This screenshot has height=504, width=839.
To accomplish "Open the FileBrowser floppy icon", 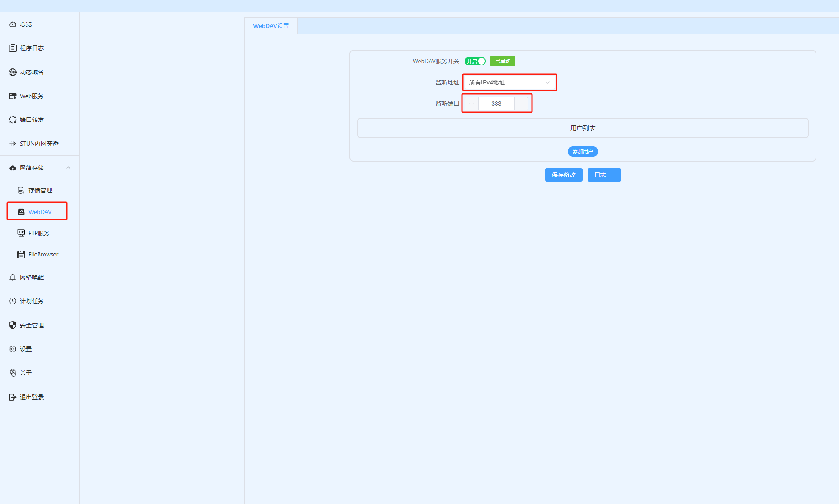I will pyautogui.click(x=21, y=254).
